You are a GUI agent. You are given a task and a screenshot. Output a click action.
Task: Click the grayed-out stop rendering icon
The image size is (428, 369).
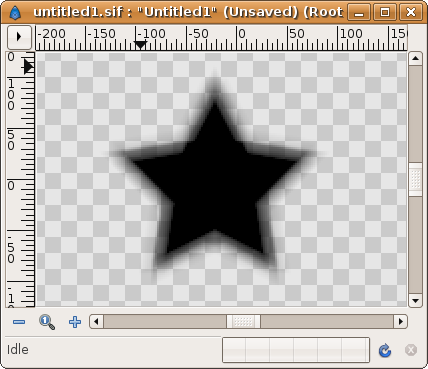(411, 350)
